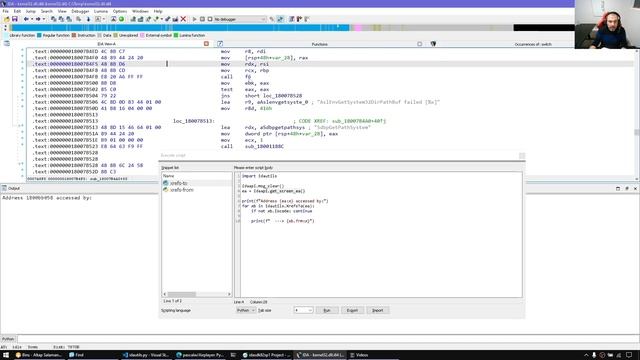The image size is (640, 360).
Task: Click the xrefs-to snippet python icon
Action: click(165, 183)
